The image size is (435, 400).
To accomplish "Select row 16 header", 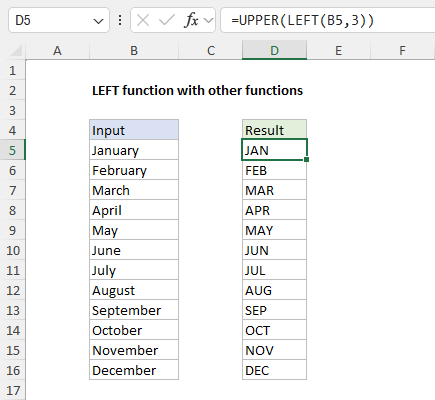I will point(13,370).
